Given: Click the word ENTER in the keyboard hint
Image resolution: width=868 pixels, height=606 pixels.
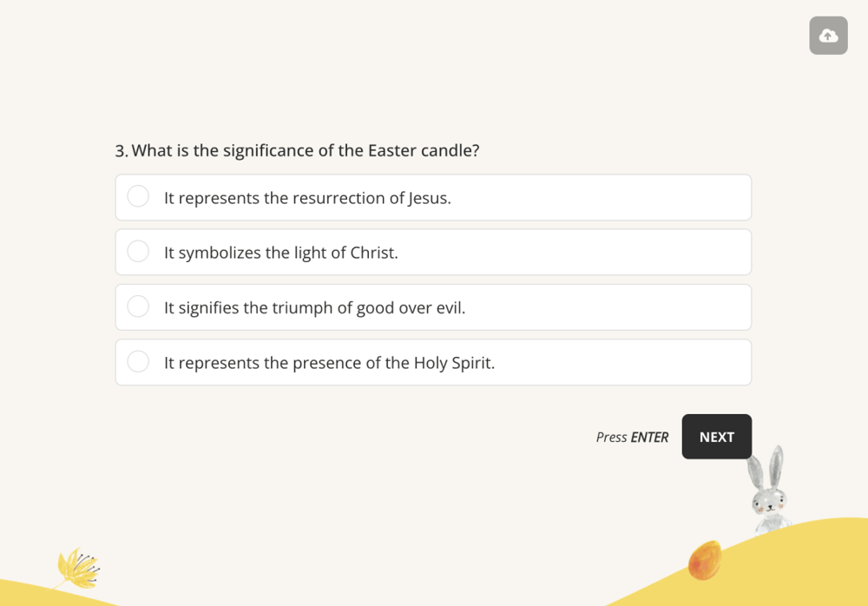Looking at the screenshot, I should click(649, 438).
